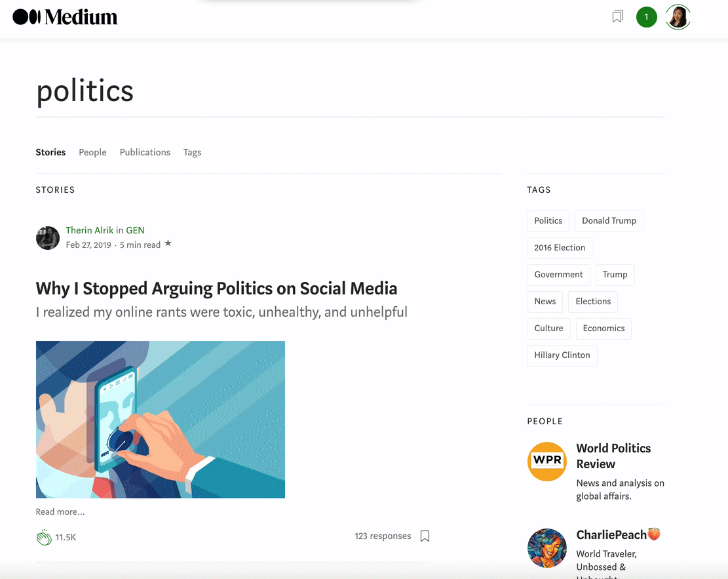Open the bookmarks list icon in header
This screenshot has height=579, width=728.
pos(617,17)
